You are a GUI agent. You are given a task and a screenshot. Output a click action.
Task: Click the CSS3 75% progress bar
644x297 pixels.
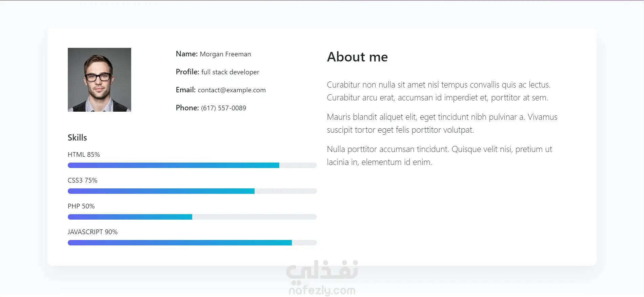[192, 191]
